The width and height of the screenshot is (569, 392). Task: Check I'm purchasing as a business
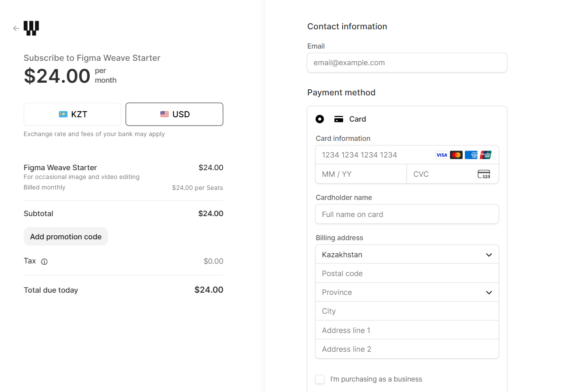pyautogui.click(x=320, y=379)
